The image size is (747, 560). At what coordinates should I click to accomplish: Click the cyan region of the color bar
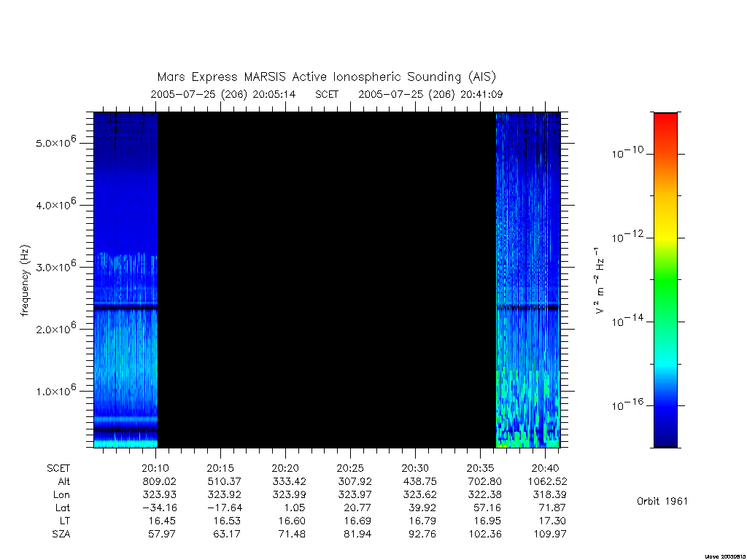point(665,365)
